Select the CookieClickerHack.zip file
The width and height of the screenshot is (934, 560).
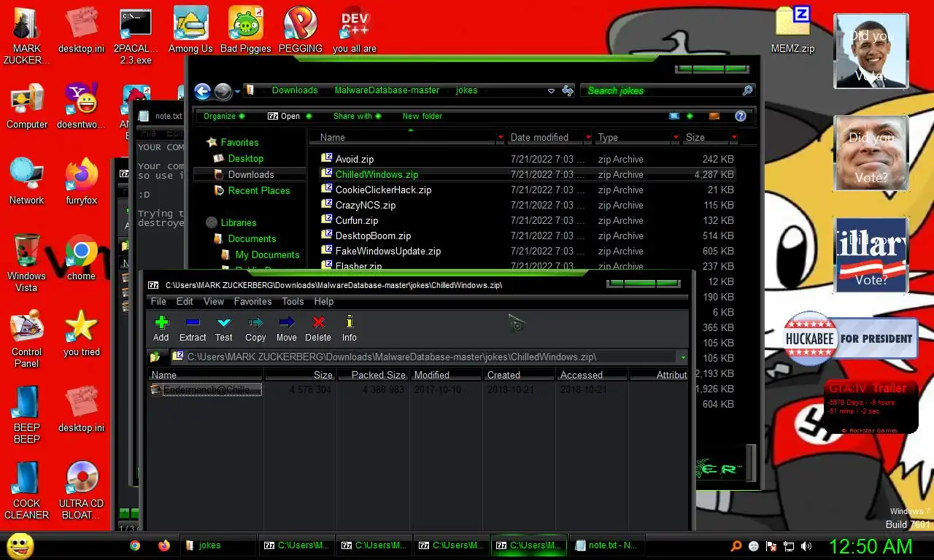coord(383,190)
